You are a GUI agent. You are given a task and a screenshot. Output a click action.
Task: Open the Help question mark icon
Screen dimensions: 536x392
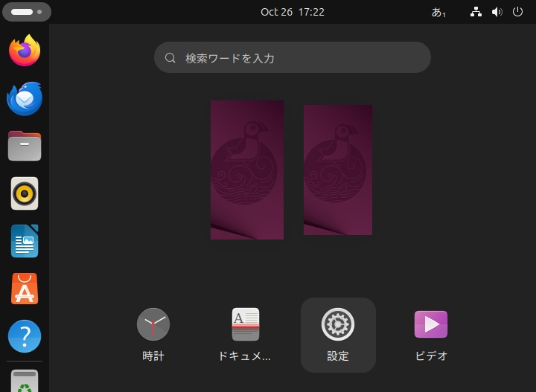coord(25,336)
